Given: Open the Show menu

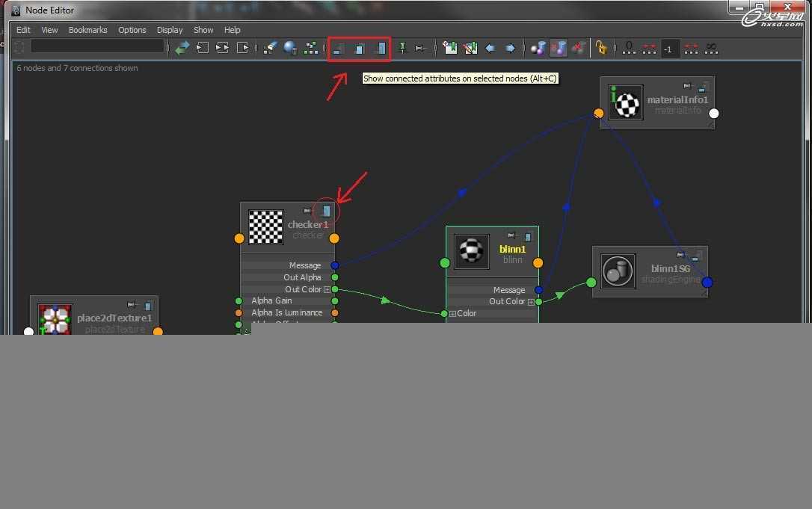Looking at the screenshot, I should (x=203, y=30).
